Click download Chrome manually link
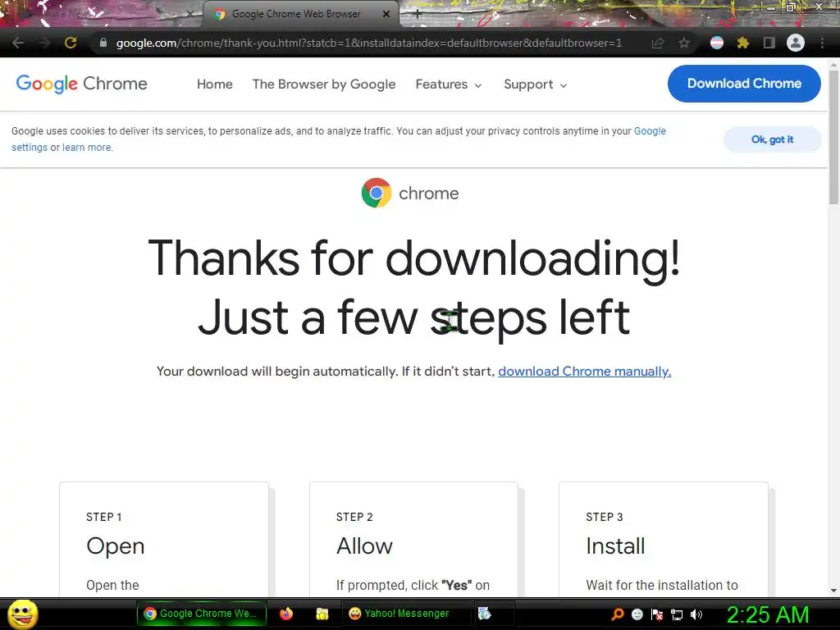Image resolution: width=840 pixels, height=630 pixels. pyautogui.click(x=584, y=372)
